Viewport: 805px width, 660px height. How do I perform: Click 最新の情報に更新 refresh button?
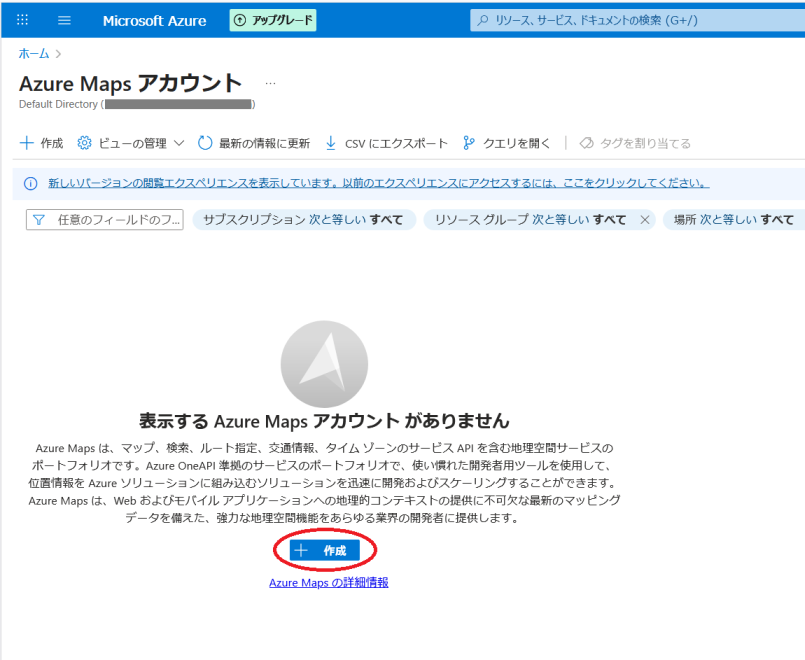pos(254,143)
